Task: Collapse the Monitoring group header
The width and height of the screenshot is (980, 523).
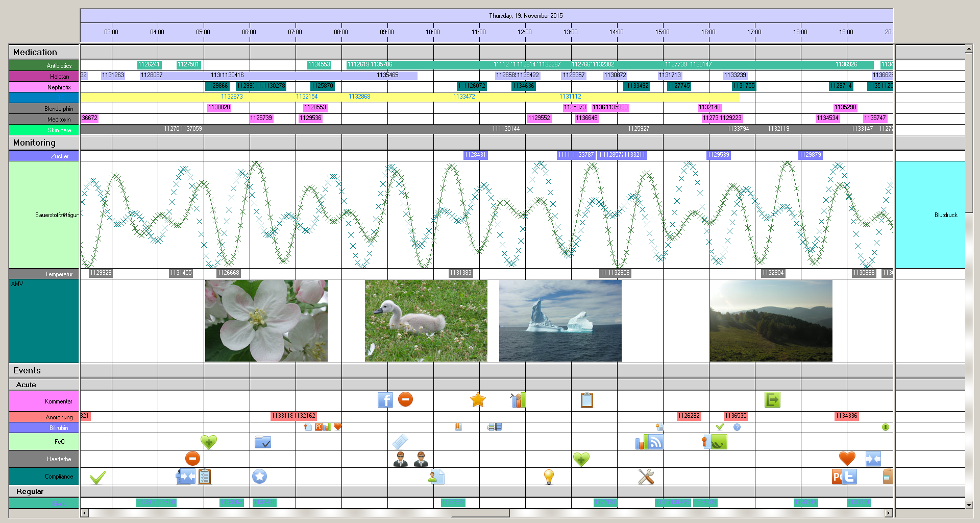Action: click(x=34, y=142)
